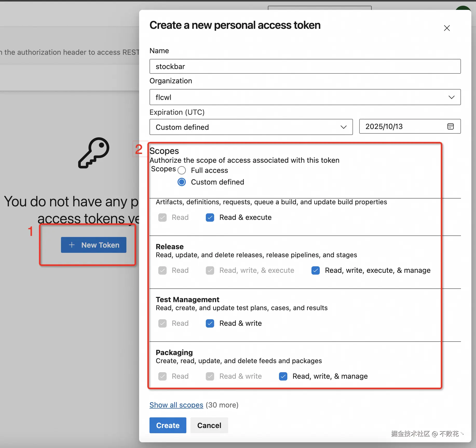Uncheck Build Read & execute checkbox
The height and width of the screenshot is (448, 476).
tap(210, 218)
